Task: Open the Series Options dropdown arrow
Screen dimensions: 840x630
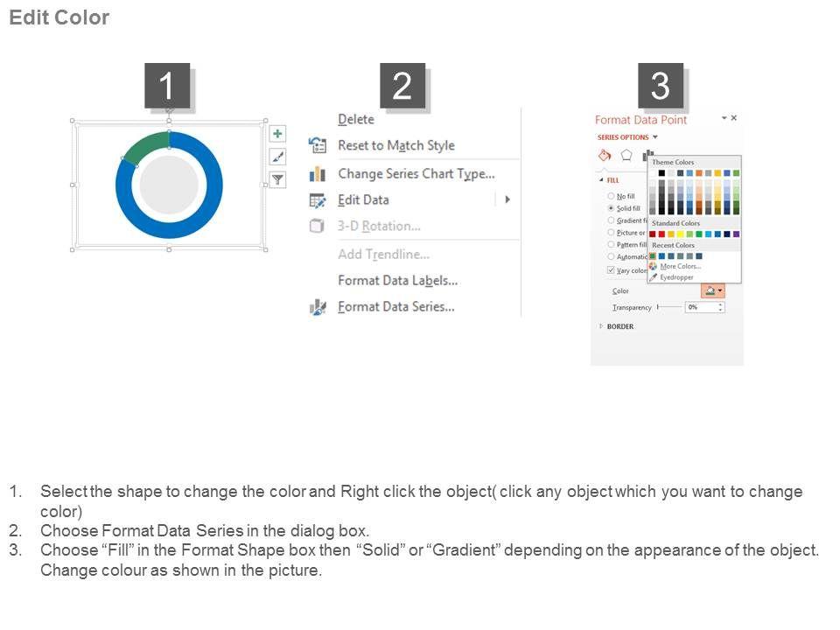Action: point(655,137)
